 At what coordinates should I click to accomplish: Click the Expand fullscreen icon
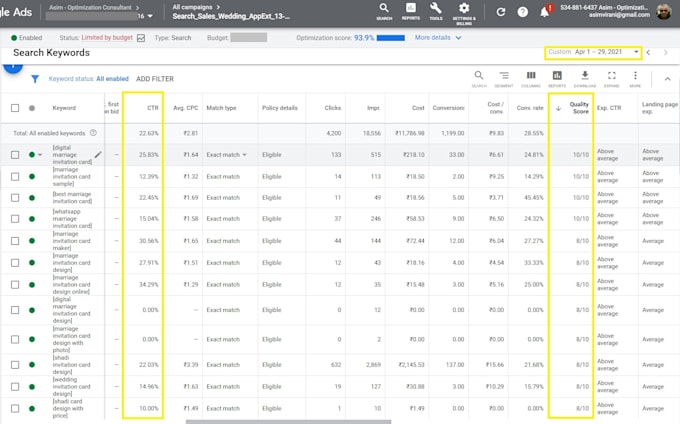[x=611, y=78]
